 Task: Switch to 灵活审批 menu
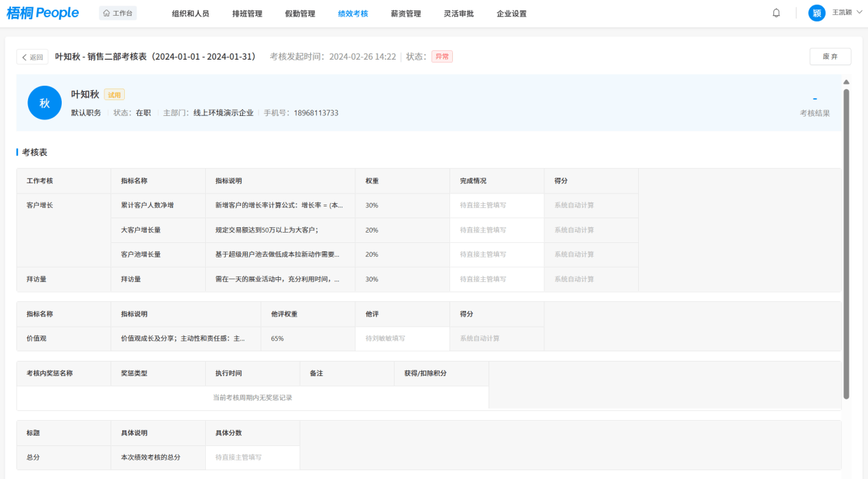pyautogui.click(x=458, y=14)
